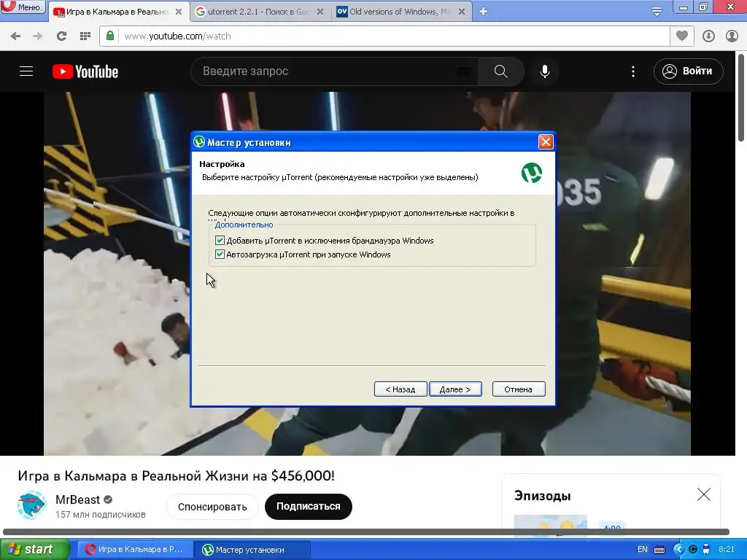Expand hidden tray icons with arrow
The image size is (747, 560).
point(678,550)
